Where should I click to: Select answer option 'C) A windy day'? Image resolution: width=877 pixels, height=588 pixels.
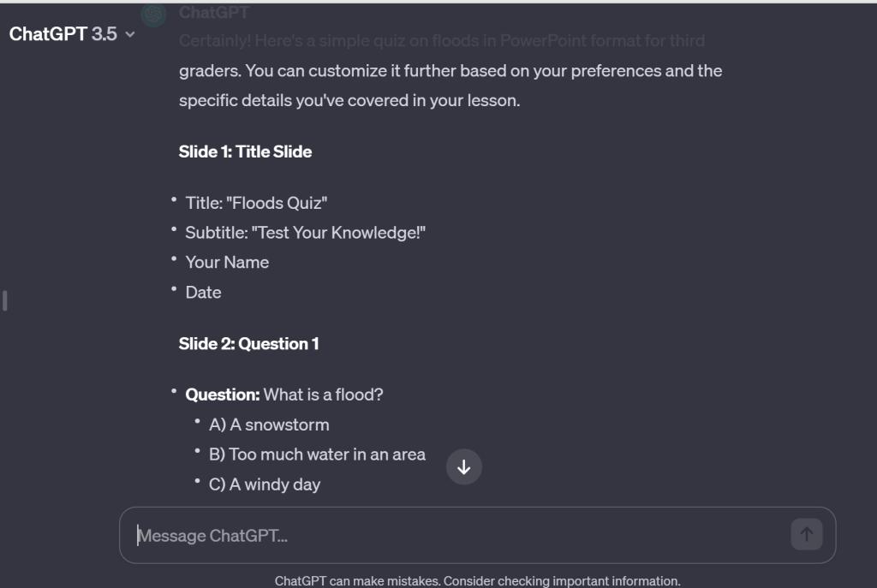[265, 484]
